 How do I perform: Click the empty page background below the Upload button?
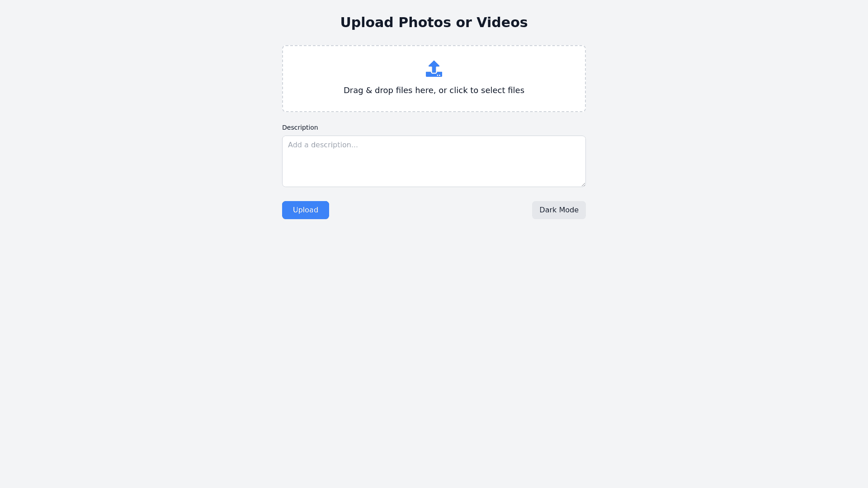tap(306, 316)
